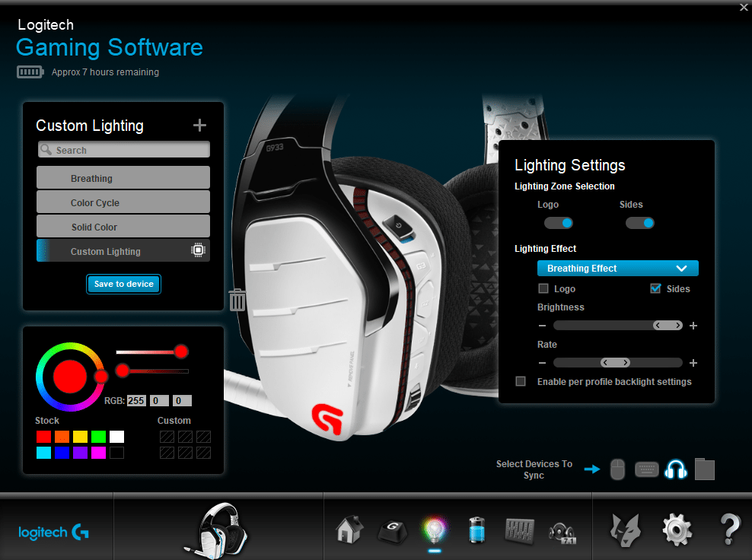
Task: Click Save to device button
Action: (x=124, y=284)
